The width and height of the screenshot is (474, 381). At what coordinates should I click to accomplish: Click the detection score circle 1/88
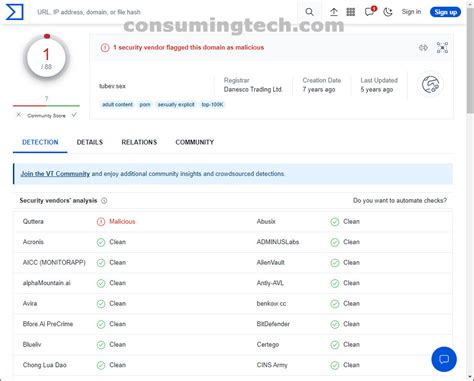(46, 58)
